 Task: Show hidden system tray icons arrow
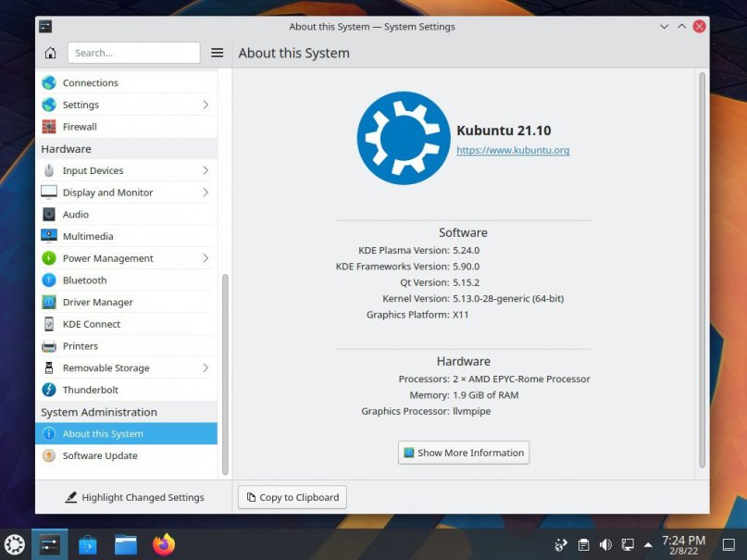[648, 544]
